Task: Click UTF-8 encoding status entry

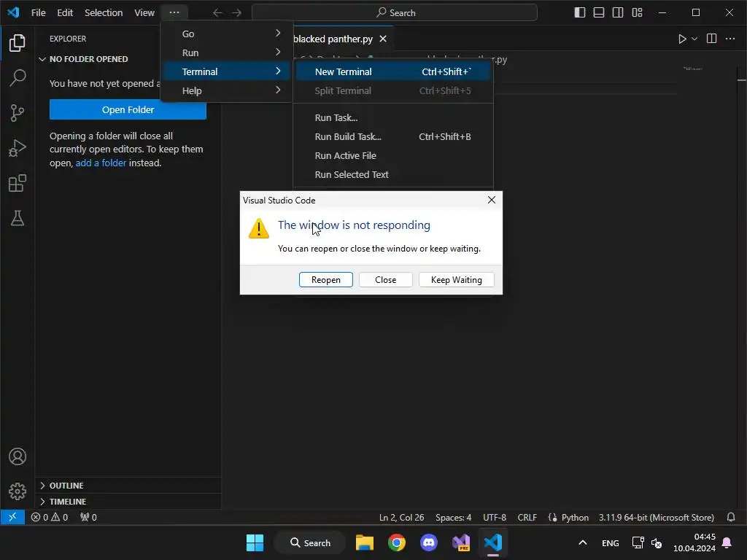Action: (495, 518)
